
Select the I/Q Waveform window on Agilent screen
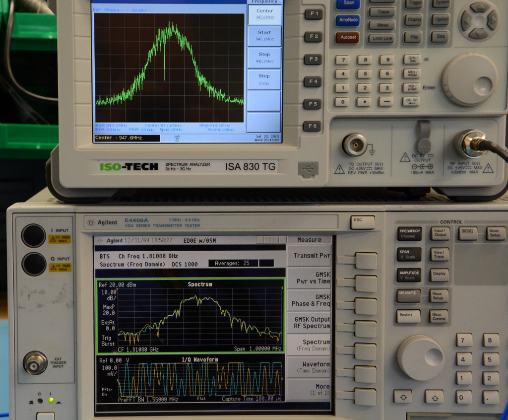[x=190, y=379]
